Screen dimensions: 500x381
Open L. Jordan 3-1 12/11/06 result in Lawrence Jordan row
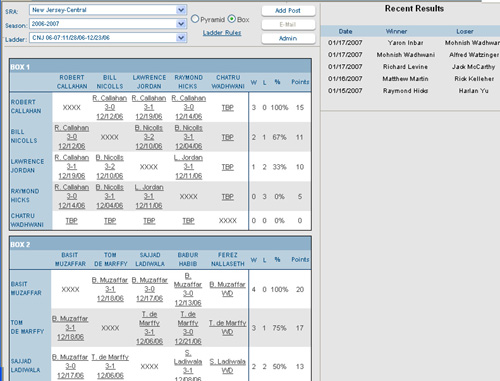(x=188, y=167)
